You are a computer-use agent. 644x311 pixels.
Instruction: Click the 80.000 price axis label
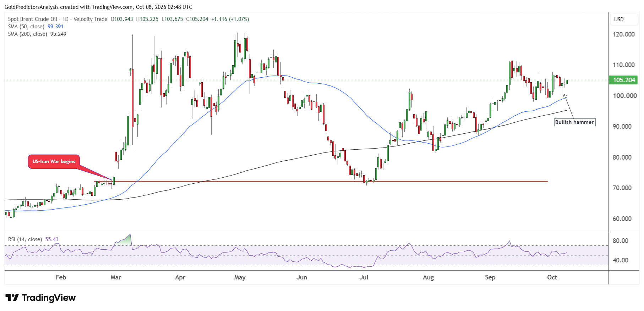click(622, 157)
